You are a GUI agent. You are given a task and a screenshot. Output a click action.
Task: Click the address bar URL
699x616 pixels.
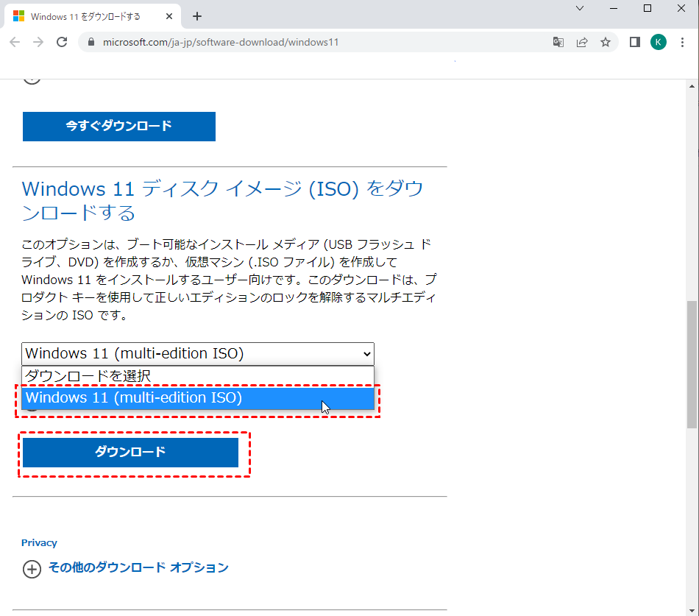click(221, 43)
